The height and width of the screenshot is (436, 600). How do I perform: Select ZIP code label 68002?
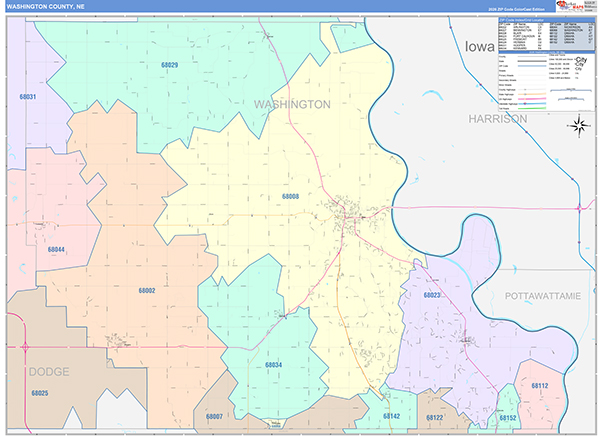point(147,291)
